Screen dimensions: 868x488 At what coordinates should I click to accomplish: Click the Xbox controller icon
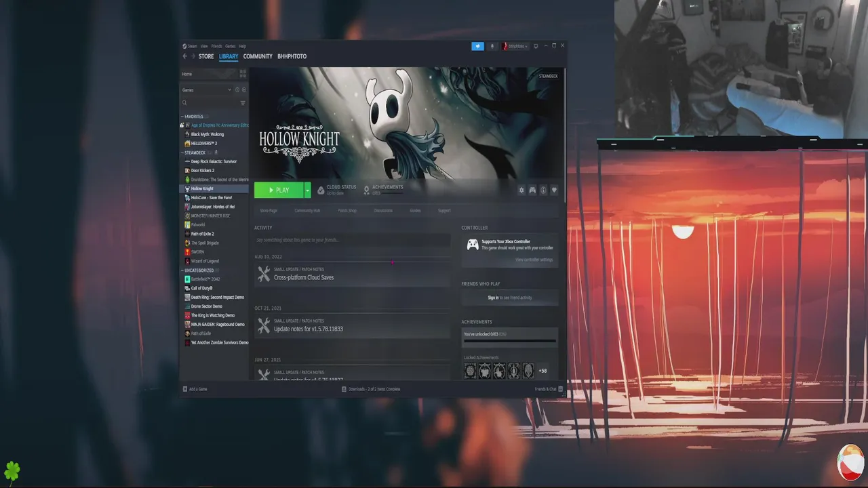(x=473, y=245)
